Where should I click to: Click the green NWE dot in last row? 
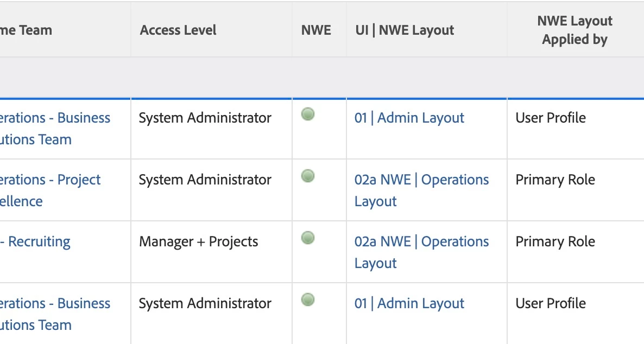[x=308, y=300]
